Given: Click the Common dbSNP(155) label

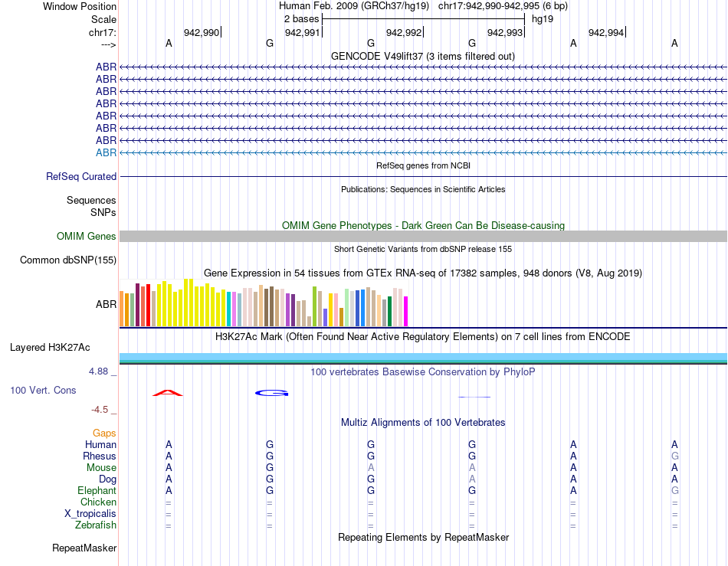Looking at the screenshot, I should click(67, 260).
